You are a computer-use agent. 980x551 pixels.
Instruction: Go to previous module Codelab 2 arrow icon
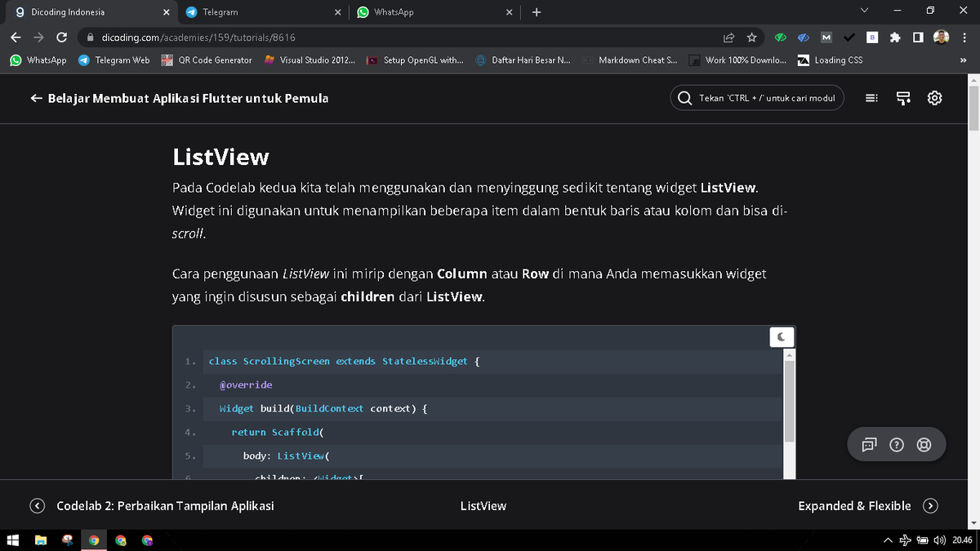point(38,505)
